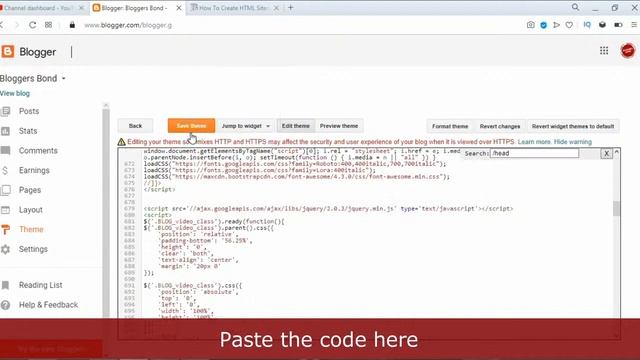This screenshot has height=360, width=640.
Task: Close the How To Create HTML tab
Action: tap(276, 8)
